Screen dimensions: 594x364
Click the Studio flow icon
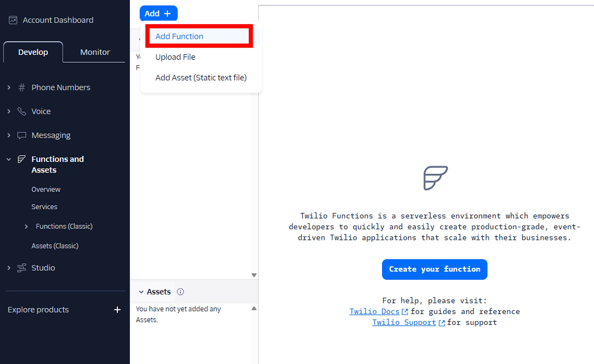point(22,268)
